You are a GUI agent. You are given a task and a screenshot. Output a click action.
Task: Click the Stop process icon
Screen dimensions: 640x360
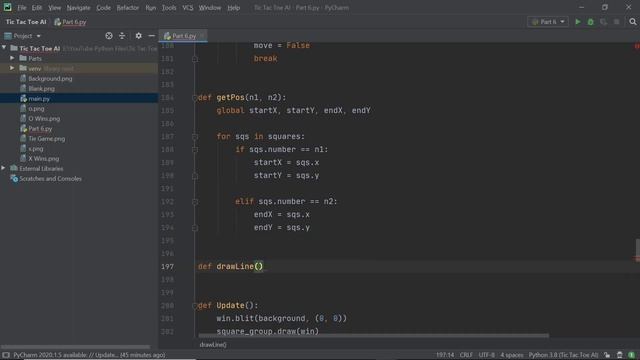616,22
